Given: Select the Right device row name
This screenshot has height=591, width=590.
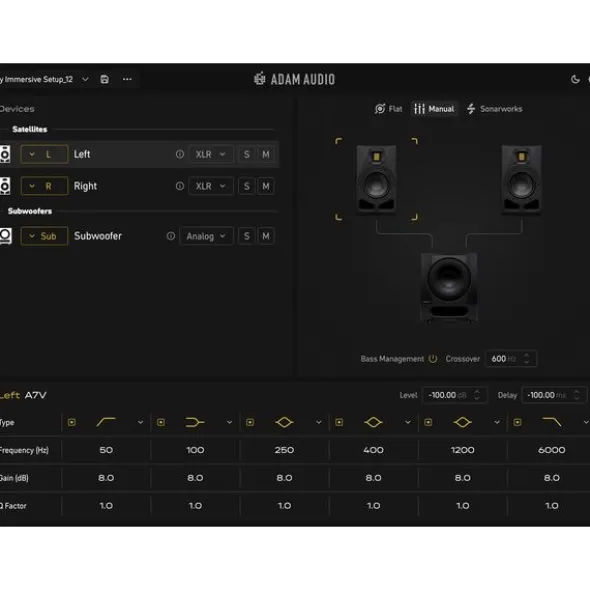Looking at the screenshot, I should (85, 186).
